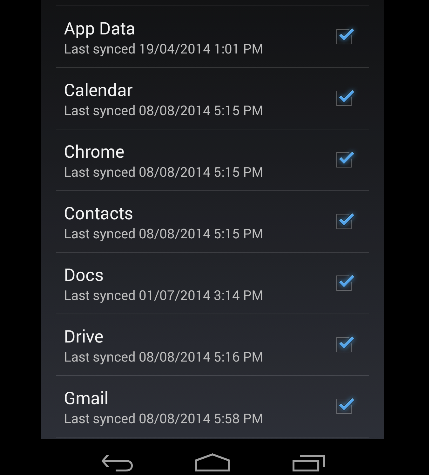Tap the Chrome list entry title

click(x=94, y=152)
